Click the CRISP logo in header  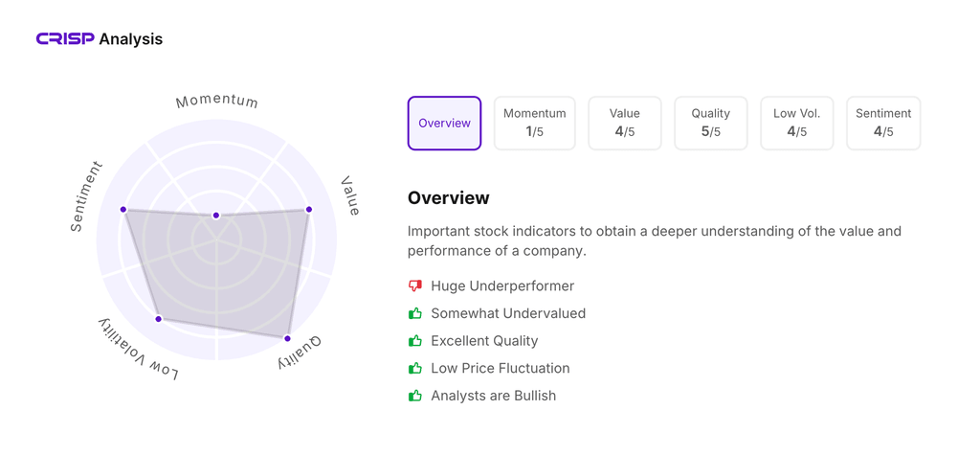[65, 38]
